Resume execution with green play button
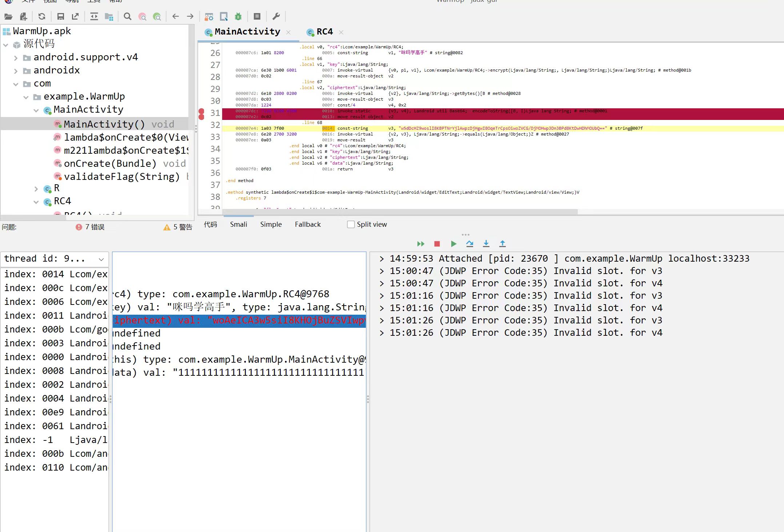 click(453, 244)
